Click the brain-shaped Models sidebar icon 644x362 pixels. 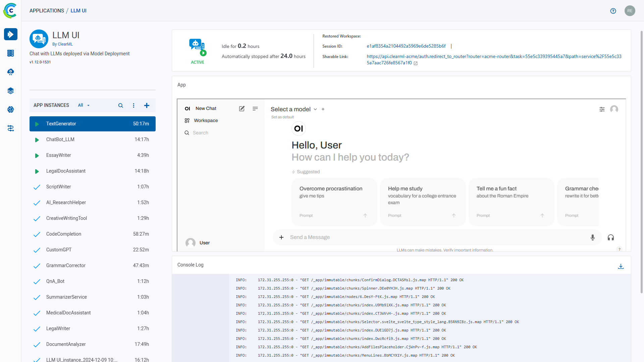pyautogui.click(x=11, y=110)
